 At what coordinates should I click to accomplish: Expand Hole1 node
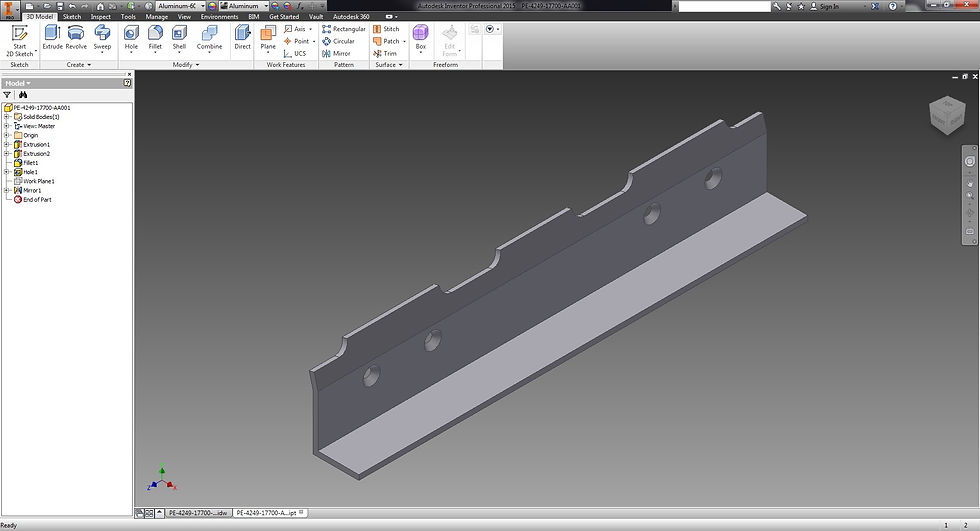click(7, 172)
